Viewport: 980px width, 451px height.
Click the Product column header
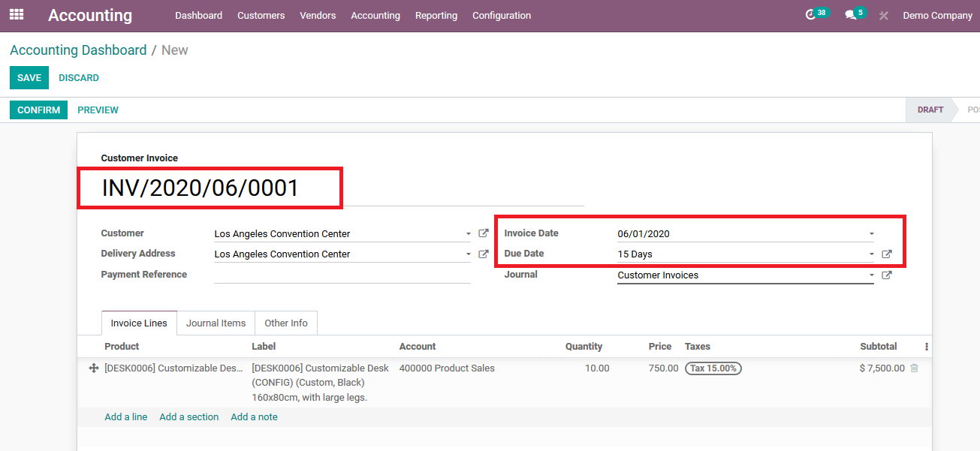coord(122,347)
